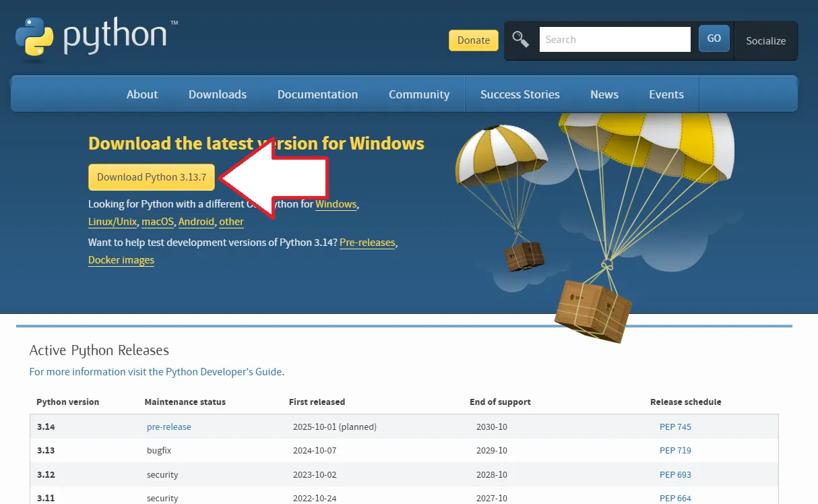Click the yellow Donate button
Screen dimensions: 818x504
point(474,40)
